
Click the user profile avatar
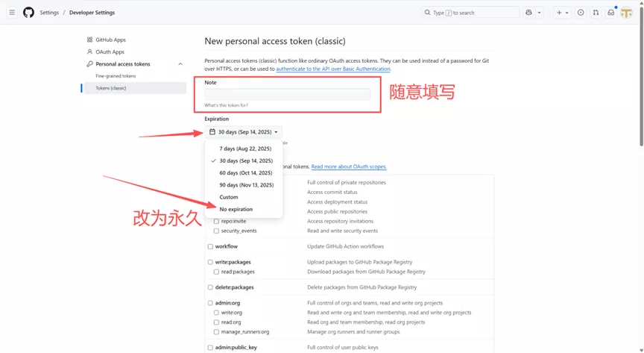click(x=627, y=13)
